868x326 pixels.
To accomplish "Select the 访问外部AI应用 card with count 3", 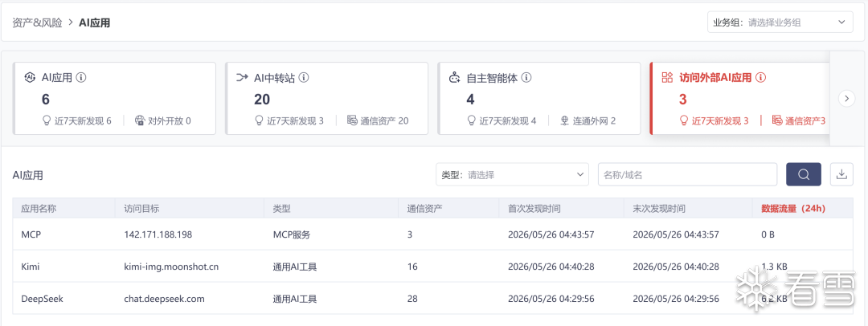I will 739,98.
